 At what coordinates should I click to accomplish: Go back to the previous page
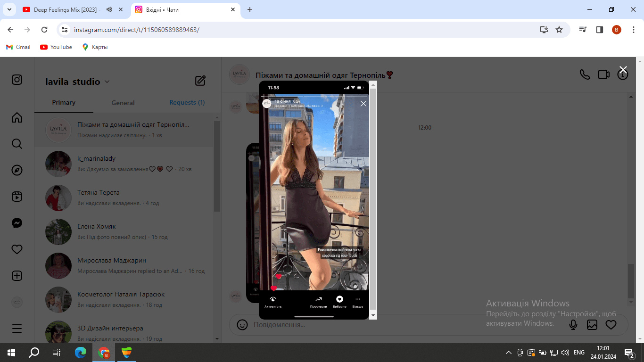10,30
